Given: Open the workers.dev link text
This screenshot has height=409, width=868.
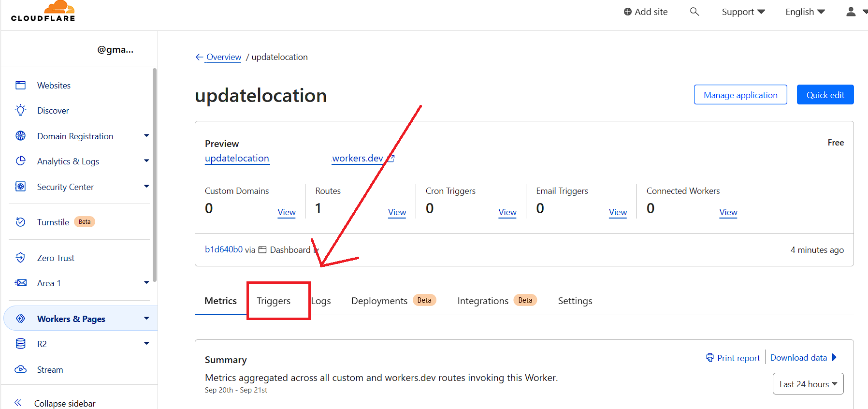Looking at the screenshot, I should 358,159.
